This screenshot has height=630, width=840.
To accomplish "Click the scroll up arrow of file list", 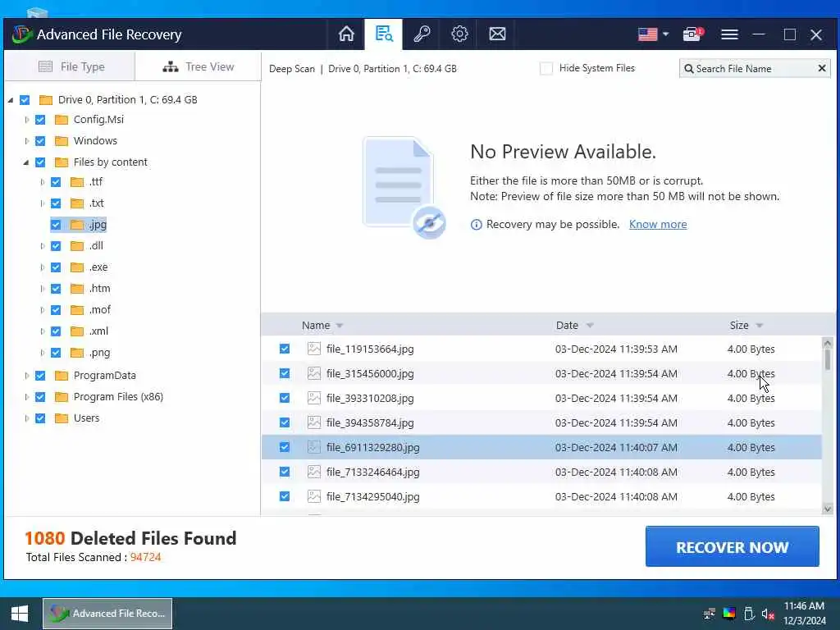I will pyautogui.click(x=827, y=342).
